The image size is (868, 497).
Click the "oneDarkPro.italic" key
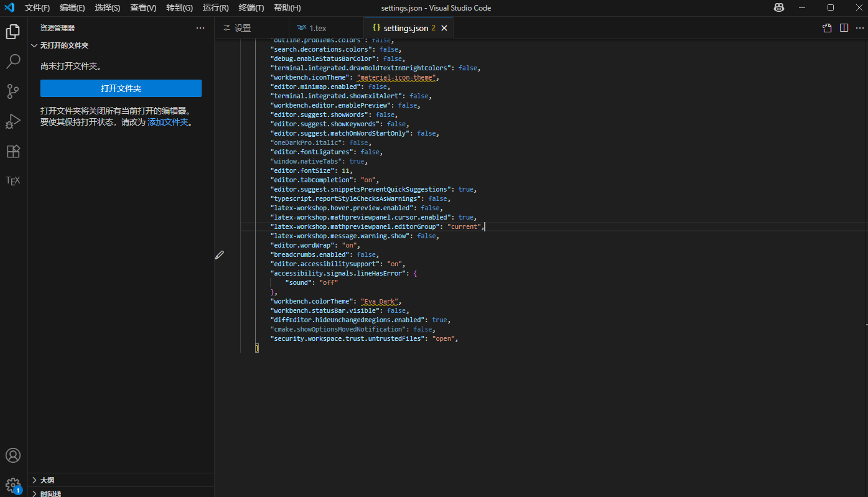307,143
